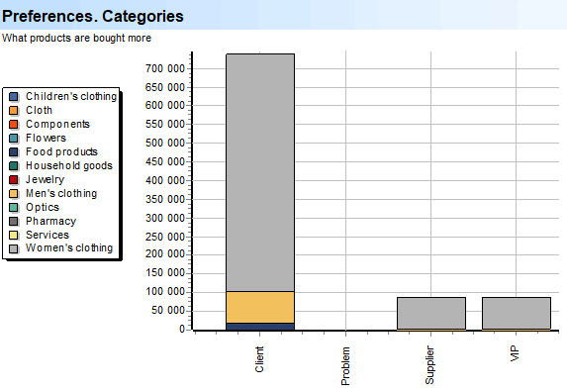Click the gray VIP bar

tap(517, 313)
